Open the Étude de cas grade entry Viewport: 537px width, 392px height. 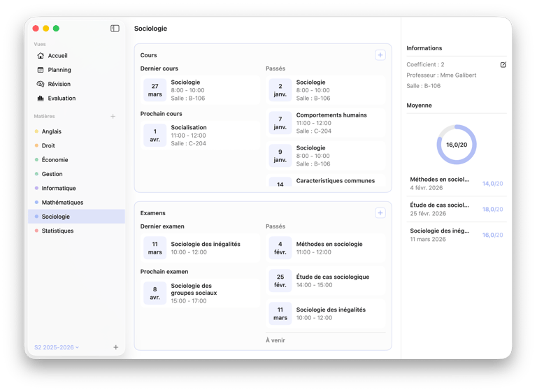tap(457, 209)
